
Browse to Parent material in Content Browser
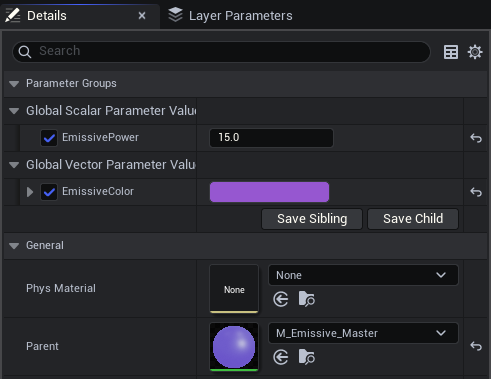pyautogui.click(x=306, y=357)
